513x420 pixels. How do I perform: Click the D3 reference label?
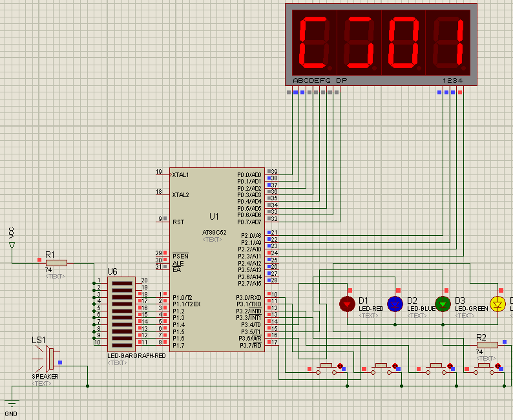[x=460, y=300]
